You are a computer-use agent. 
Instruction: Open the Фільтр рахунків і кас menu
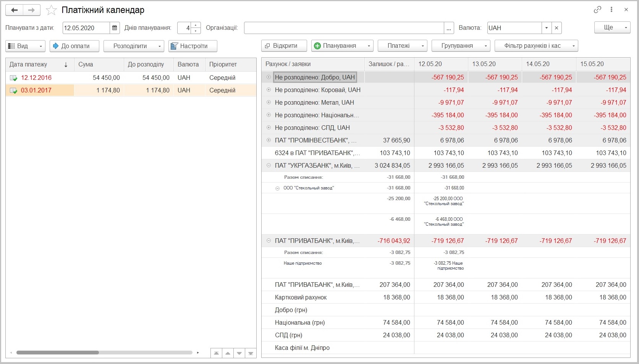tap(536, 46)
